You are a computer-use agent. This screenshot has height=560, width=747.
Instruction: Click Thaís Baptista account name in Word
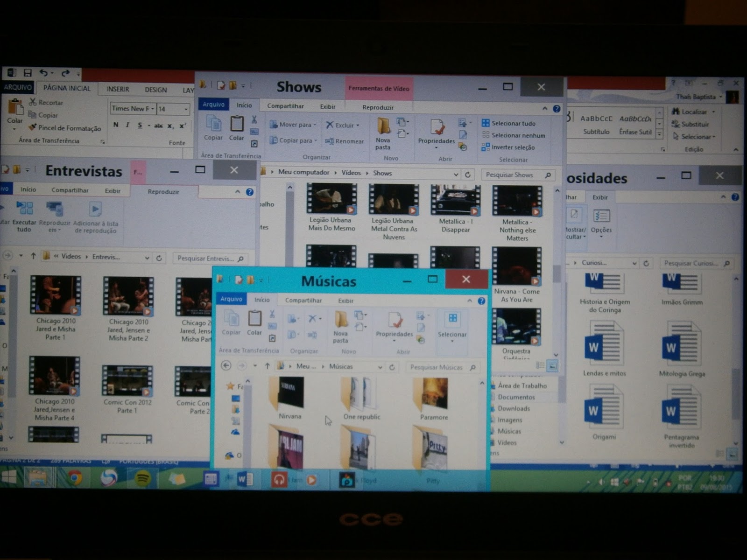tap(696, 97)
